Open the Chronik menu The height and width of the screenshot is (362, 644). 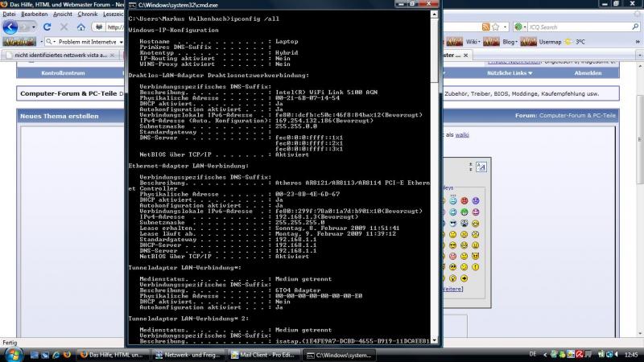click(87, 14)
